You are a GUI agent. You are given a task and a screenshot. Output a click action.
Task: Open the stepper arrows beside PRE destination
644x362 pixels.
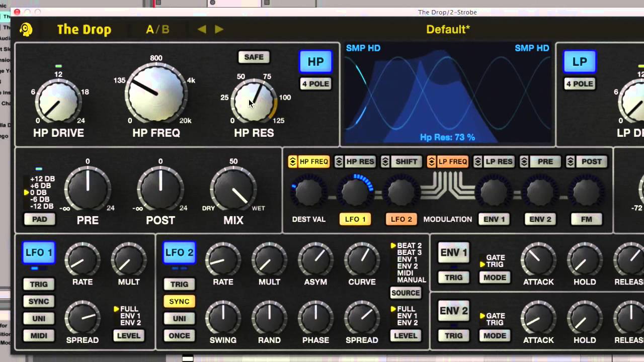point(524,161)
